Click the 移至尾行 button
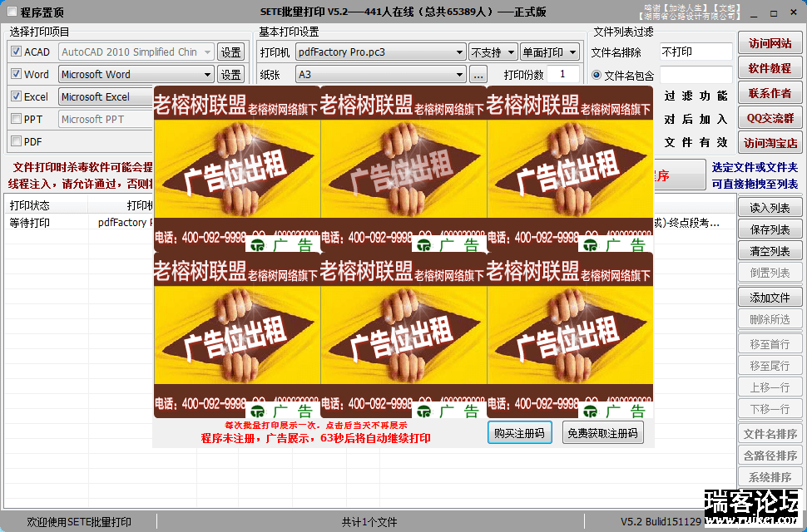This screenshot has width=807, height=532. [x=770, y=366]
